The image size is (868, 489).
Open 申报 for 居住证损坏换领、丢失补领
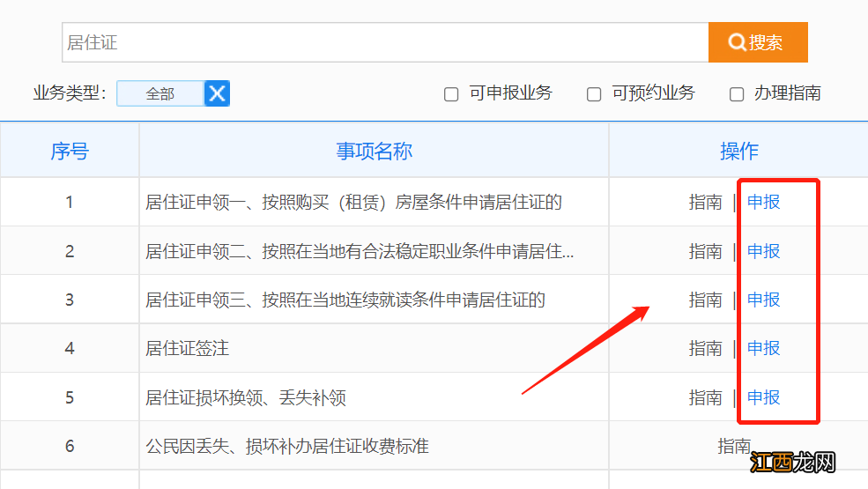tap(763, 397)
